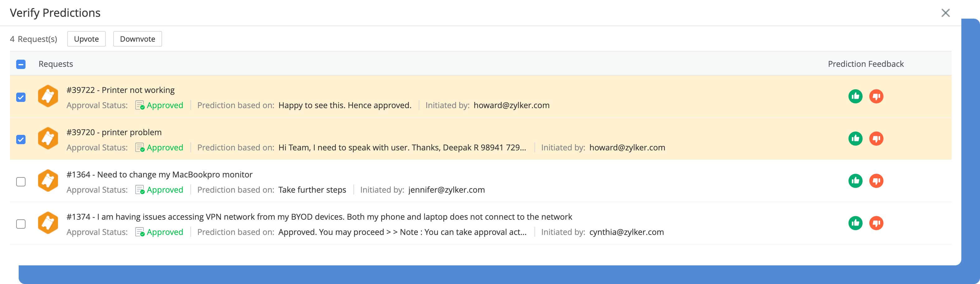Thumbs down MacBookpro monitor request prediction
Image resolution: width=980 pixels, height=284 pixels.
tap(876, 181)
